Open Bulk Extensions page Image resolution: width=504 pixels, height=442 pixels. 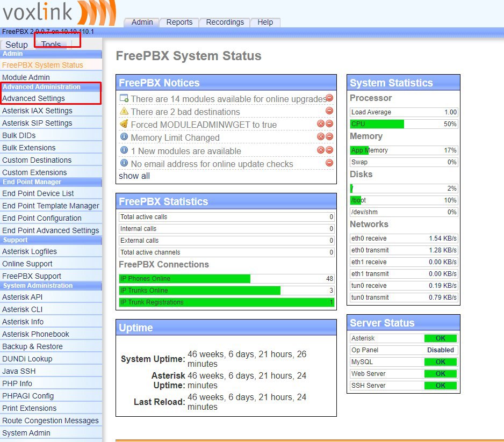(51, 148)
